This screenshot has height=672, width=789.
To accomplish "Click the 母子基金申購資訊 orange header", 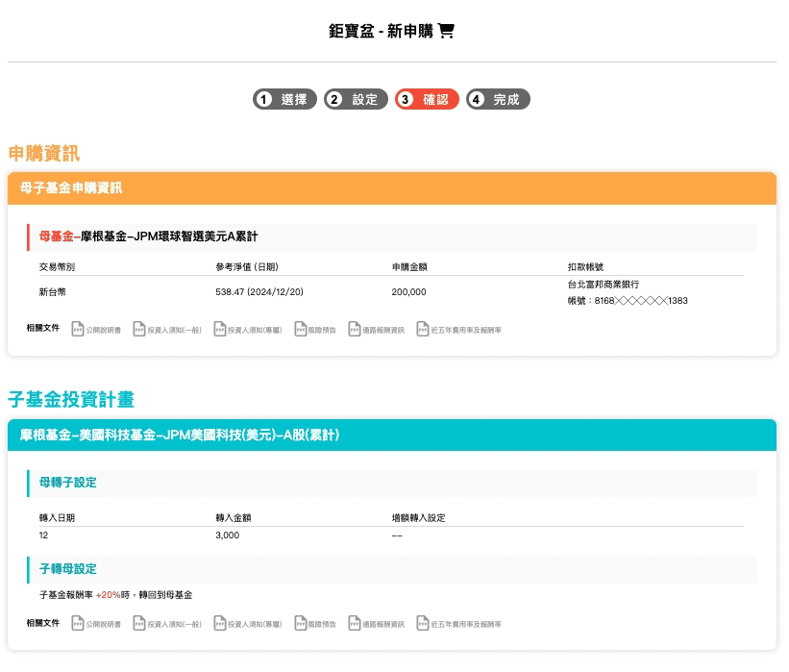I will pyautogui.click(x=392, y=188).
